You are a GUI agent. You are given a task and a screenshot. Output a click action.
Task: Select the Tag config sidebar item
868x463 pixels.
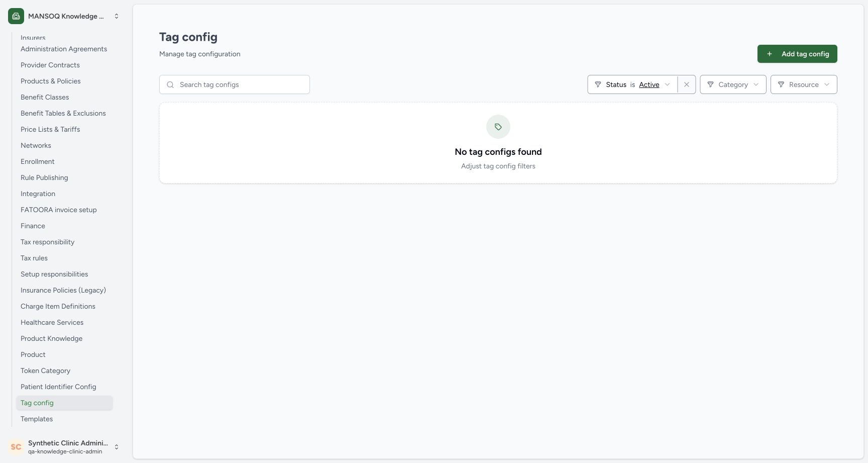64,403
